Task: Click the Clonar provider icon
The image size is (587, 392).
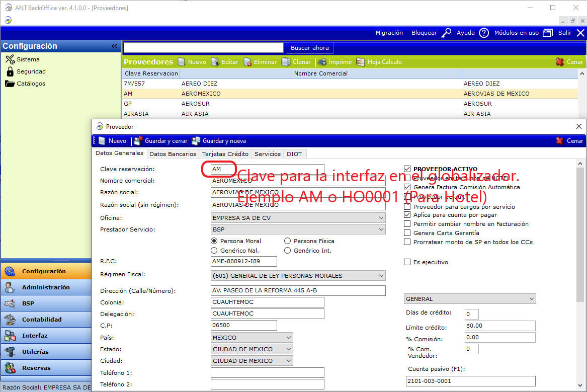Action: click(x=286, y=62)
